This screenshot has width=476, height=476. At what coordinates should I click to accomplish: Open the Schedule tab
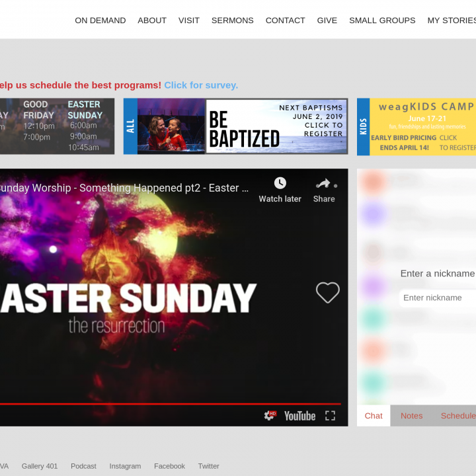coord(457,416)
